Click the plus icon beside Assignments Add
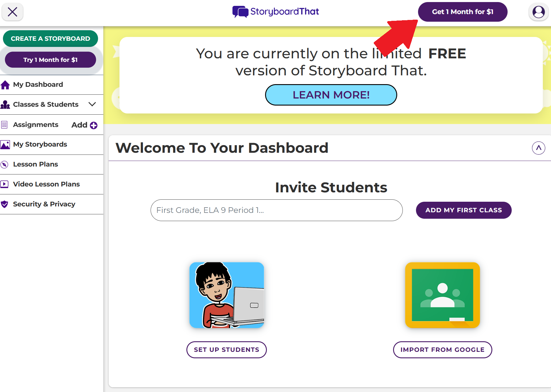The width and height of the screenshot is (551, 392). pos(94,125)
